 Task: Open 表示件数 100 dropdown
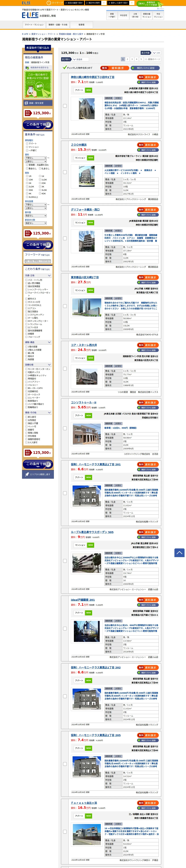156,53
